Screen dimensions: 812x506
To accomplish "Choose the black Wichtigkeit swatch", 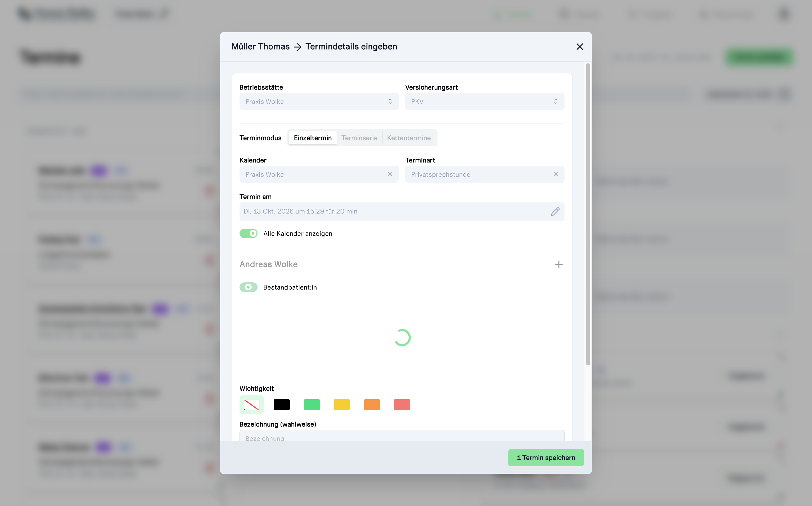I will (282, 405).
